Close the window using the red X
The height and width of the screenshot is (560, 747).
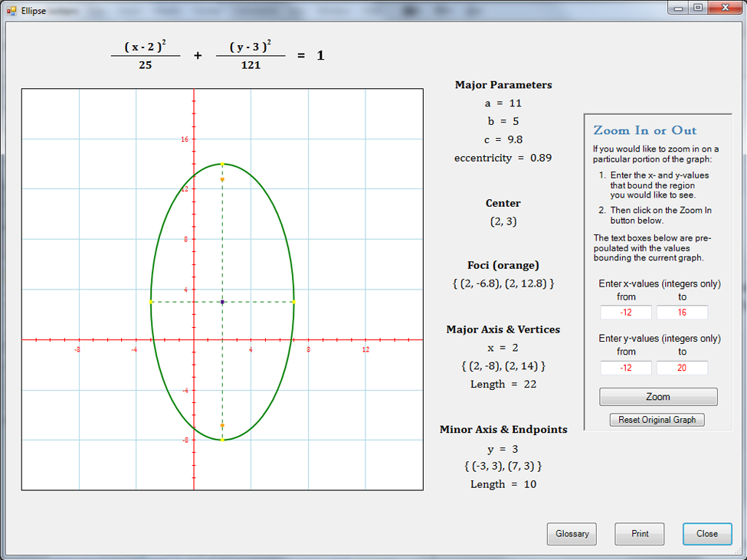tap(724, 8)
